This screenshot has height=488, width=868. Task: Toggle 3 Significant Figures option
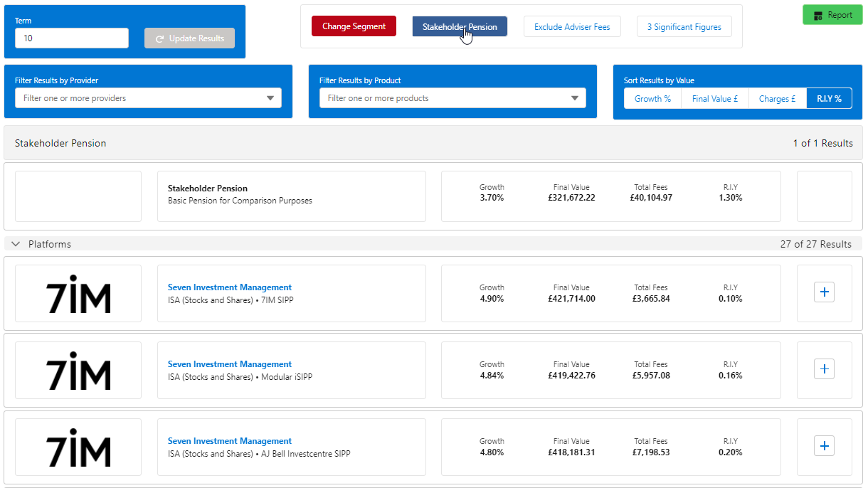(684, 26)
